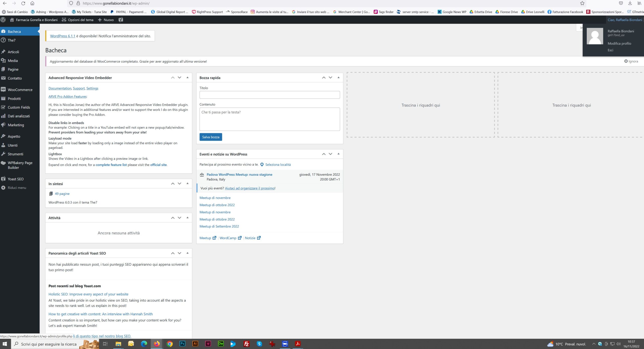Click the browser reload page icon

[x=23, y=3]
